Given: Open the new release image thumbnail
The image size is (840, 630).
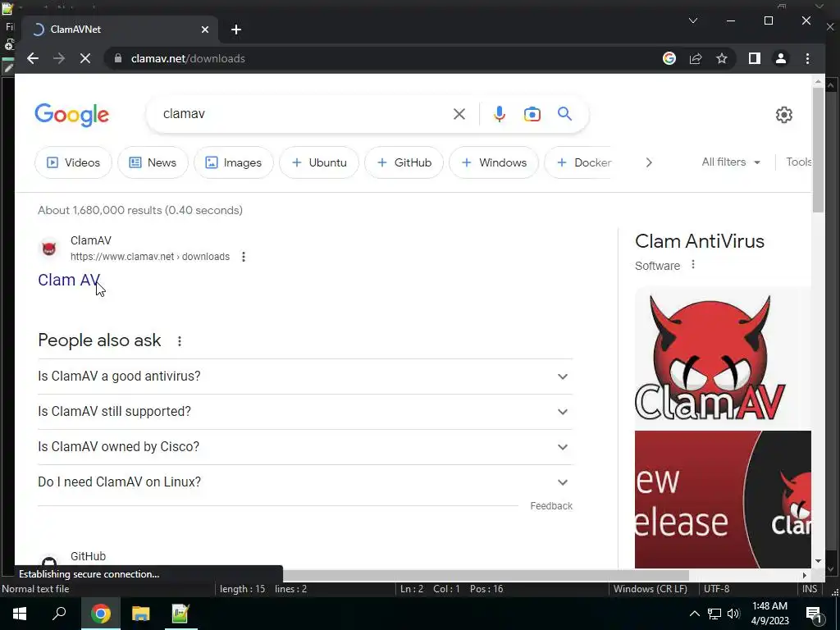Looking at the screenshot, I should pyautogui.click(x=723, y=500).
